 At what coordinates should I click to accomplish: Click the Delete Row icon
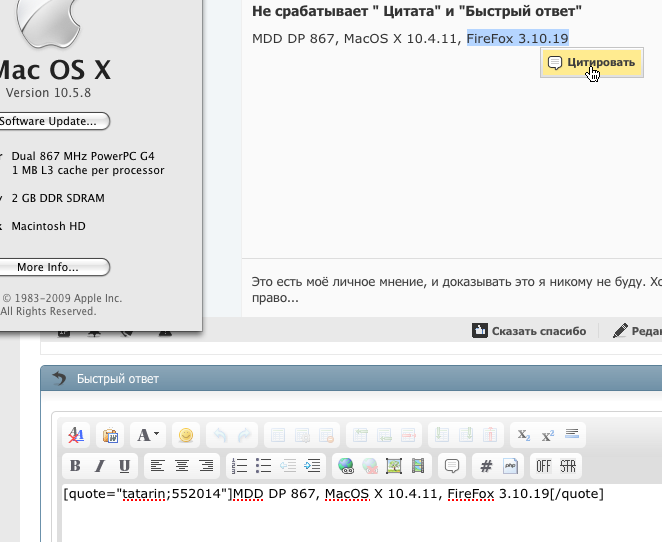pyautogui.click(x=408, y=435)
